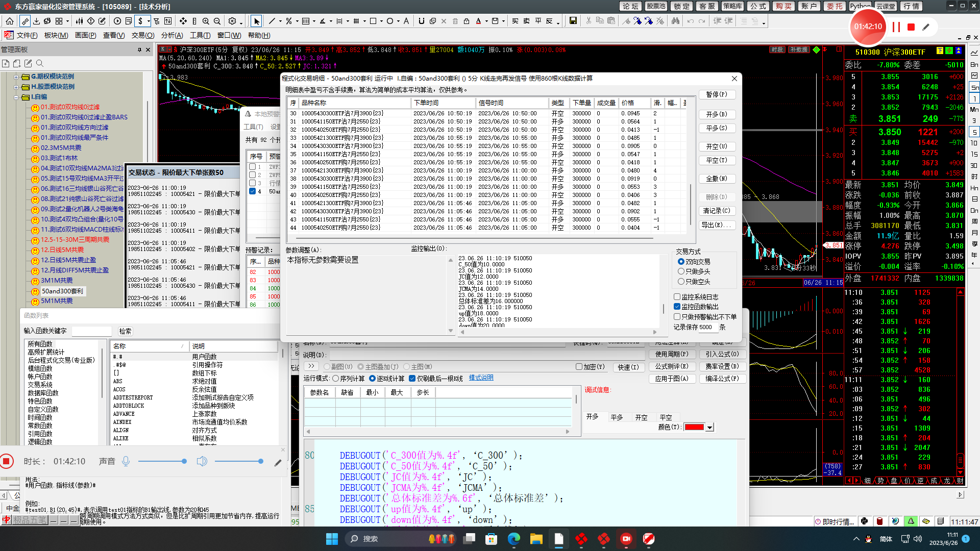Click the four-arrow move toolbar icon
This screenshot has width=980, height=551.
pos(183,21)
